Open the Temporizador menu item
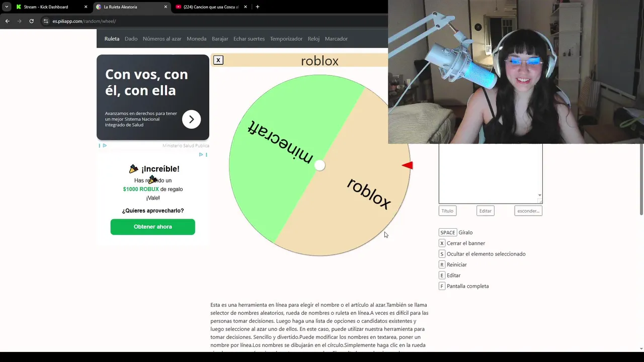The width and height of the screenshot is (644, 362). (286, 39)
